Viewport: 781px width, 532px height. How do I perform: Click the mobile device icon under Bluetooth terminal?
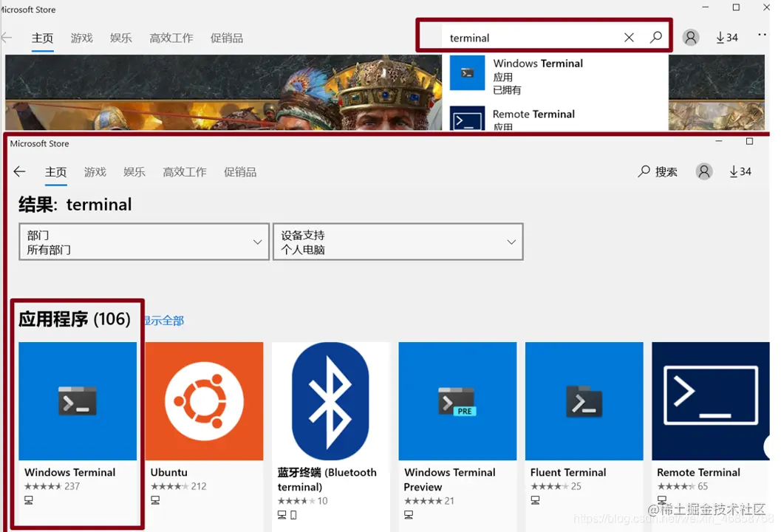pyautogui.click(x=293, y=515)
